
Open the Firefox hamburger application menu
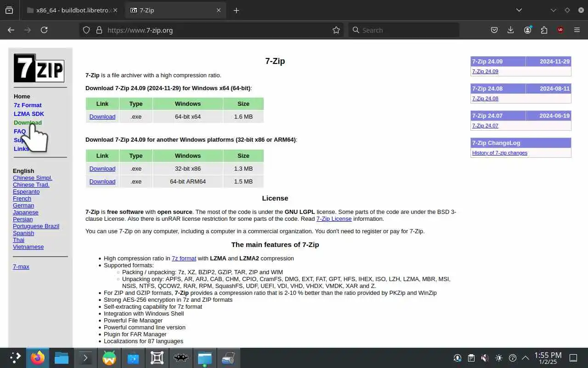coord(577,30)
